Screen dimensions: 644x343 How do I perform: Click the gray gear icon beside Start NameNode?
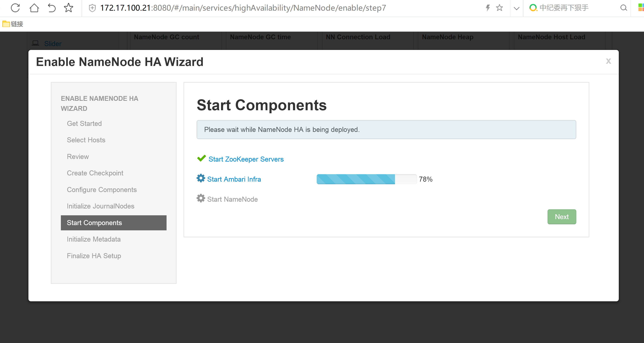[201, 198]
